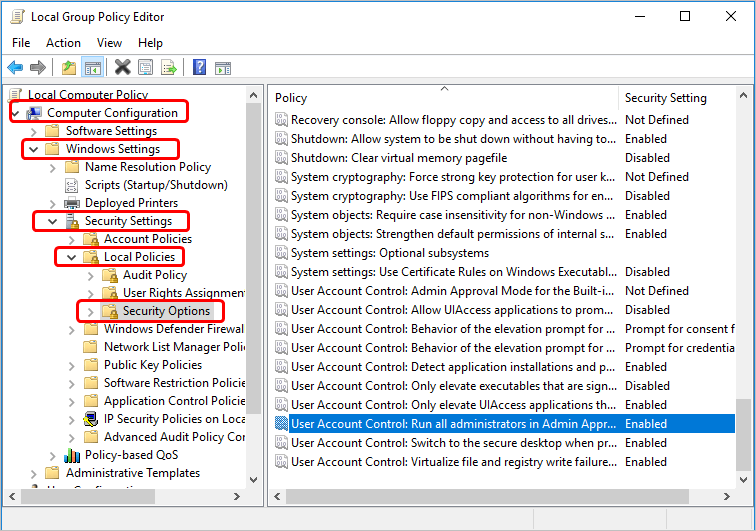Click the Deployed Printers printer icon
Image resolution: width=756 pixels, height=531 pixels.
72,203
